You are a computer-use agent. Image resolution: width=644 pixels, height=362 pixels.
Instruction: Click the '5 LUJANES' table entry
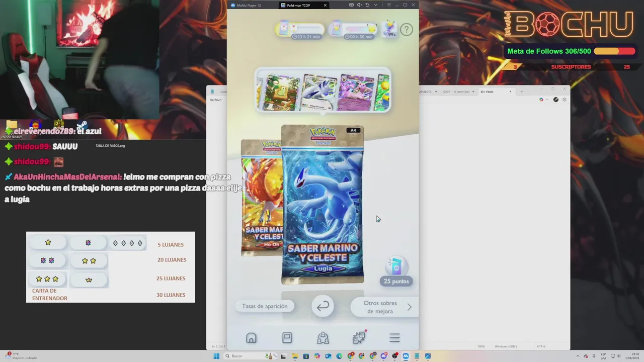[x=171, y=245]
